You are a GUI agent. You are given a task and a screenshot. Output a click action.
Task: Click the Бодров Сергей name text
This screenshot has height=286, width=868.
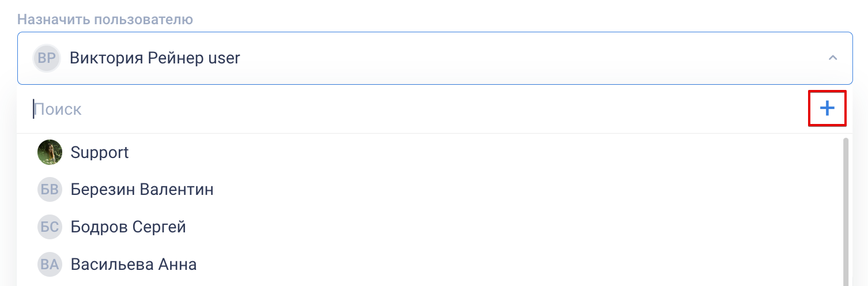[129, 227]
